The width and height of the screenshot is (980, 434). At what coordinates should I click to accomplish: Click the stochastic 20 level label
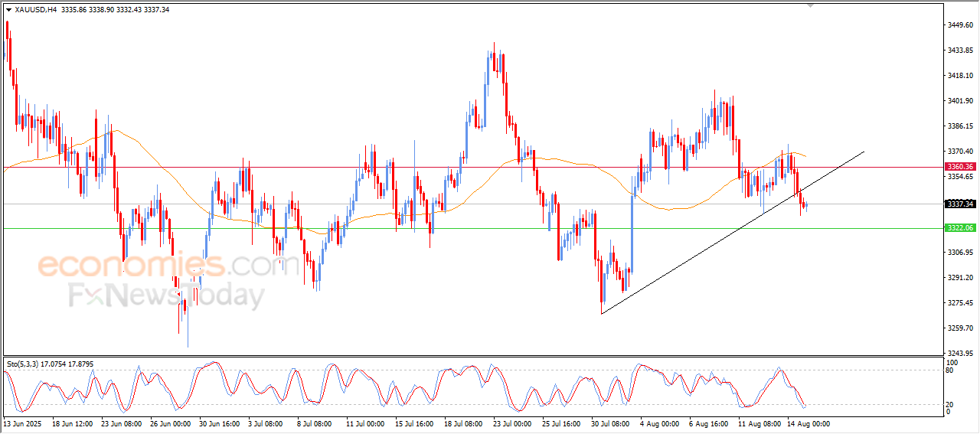point(950,403)
